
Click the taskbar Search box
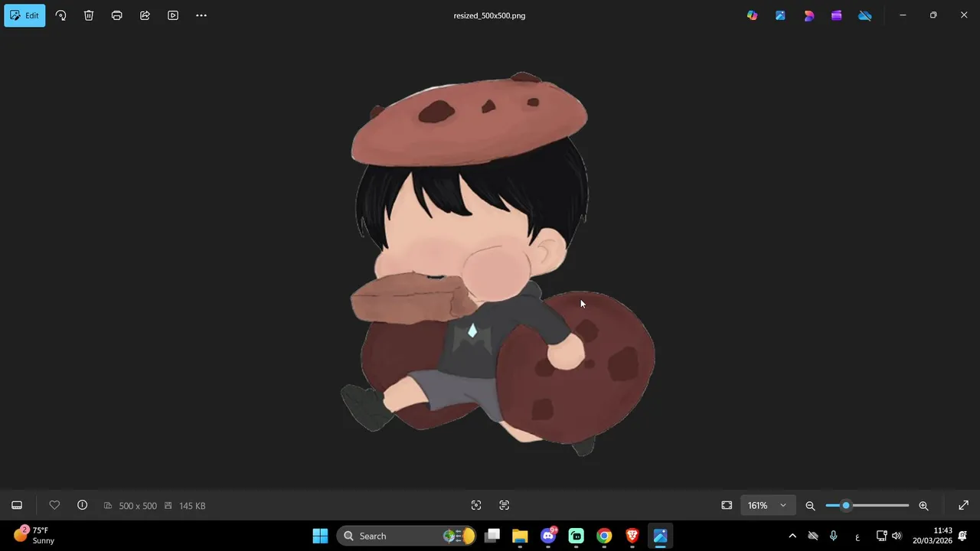[x=407, y=536]
